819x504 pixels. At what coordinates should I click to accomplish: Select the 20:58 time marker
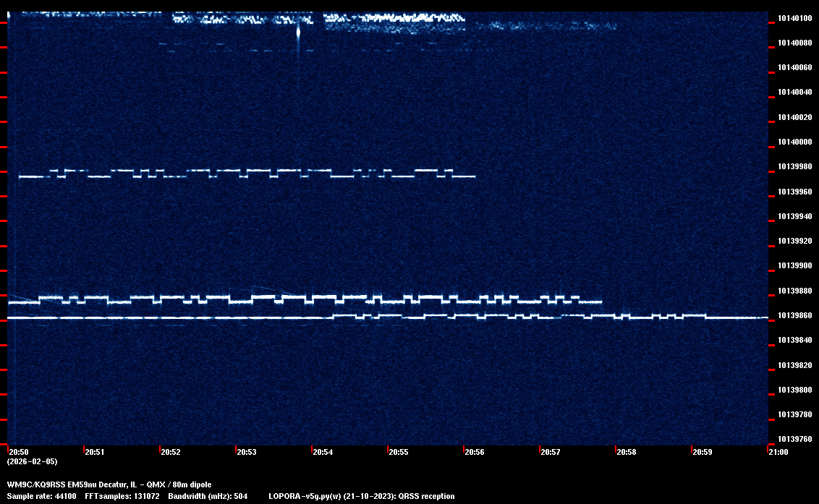(x=626, y=452)
